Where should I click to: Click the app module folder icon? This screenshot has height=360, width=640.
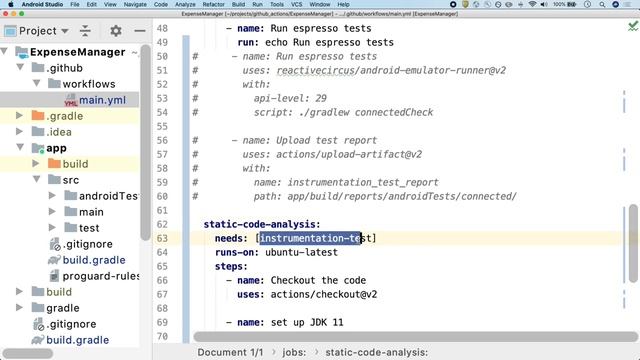[38, 148]
